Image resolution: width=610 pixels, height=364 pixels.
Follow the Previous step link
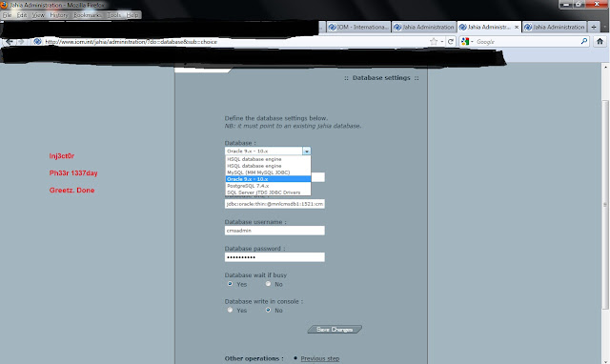(320, 358)
